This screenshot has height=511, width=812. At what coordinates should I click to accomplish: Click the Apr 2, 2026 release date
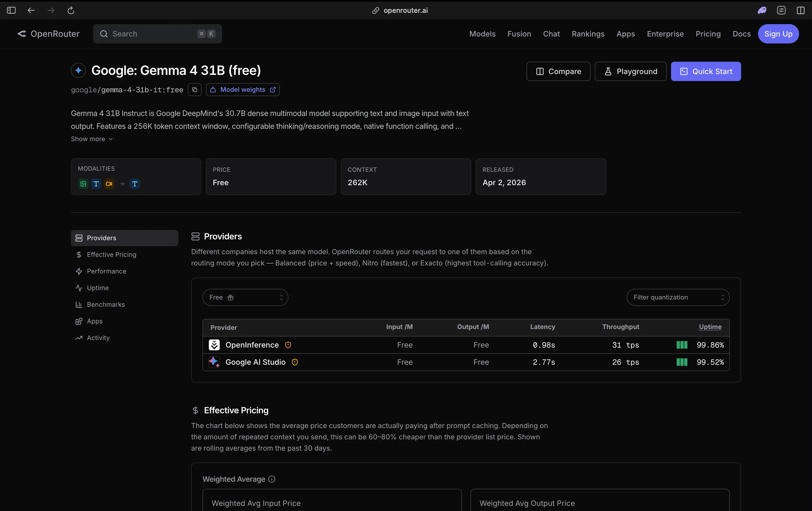504,182
